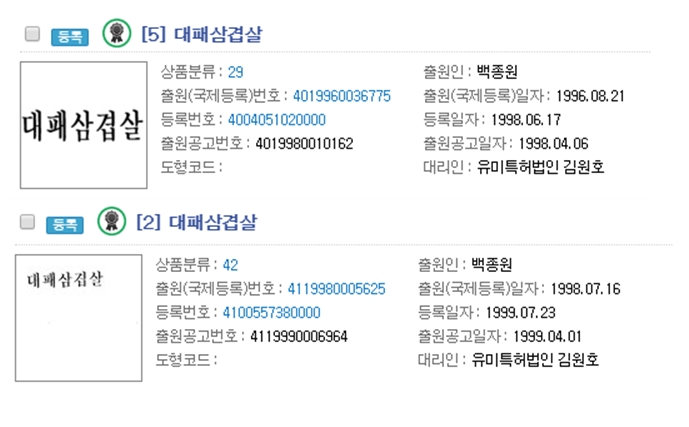This screenshot has width=689, height=427.
Task: Tick the checkbox for result [5] 대패삼겹살
Action: pyautogui.click(x=32, y=34)
